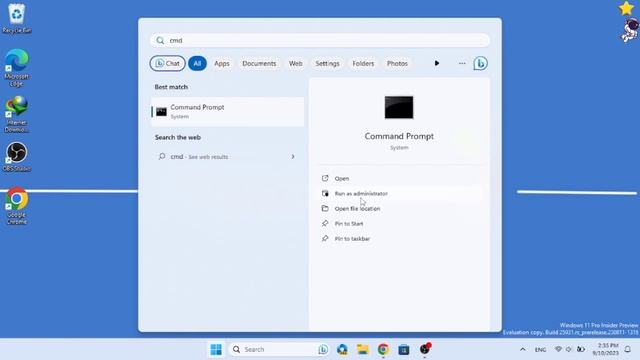Click the large Command Prompt preview icon
The height and width of the screenshot is (360, 640).
point(399,107)
